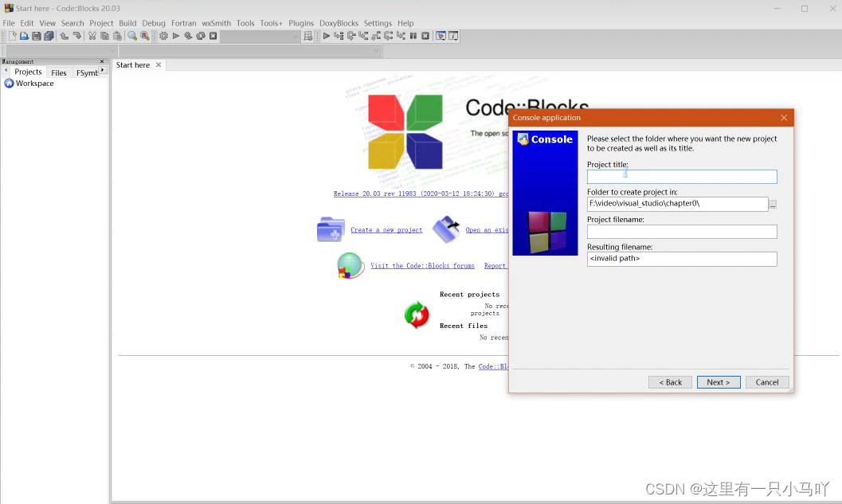Click the Undo toolbar icon
Viewport: 842px width, 504px height.
click(x=65, y=36)
